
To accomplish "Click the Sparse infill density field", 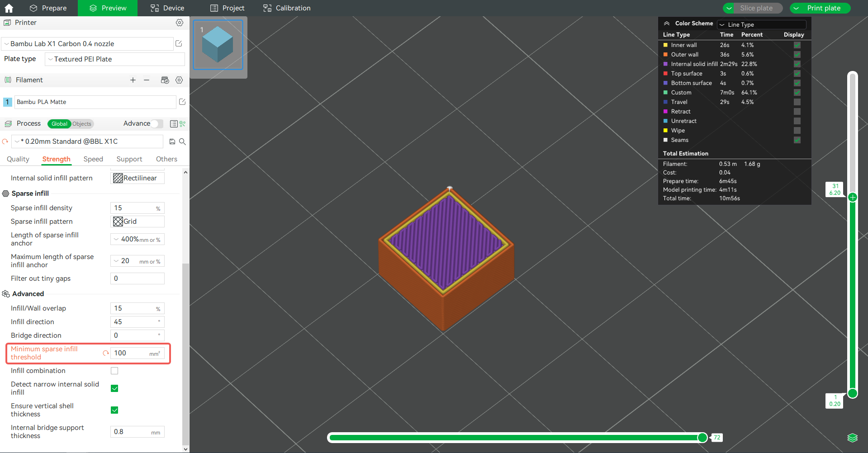I will tap(138, 208).
